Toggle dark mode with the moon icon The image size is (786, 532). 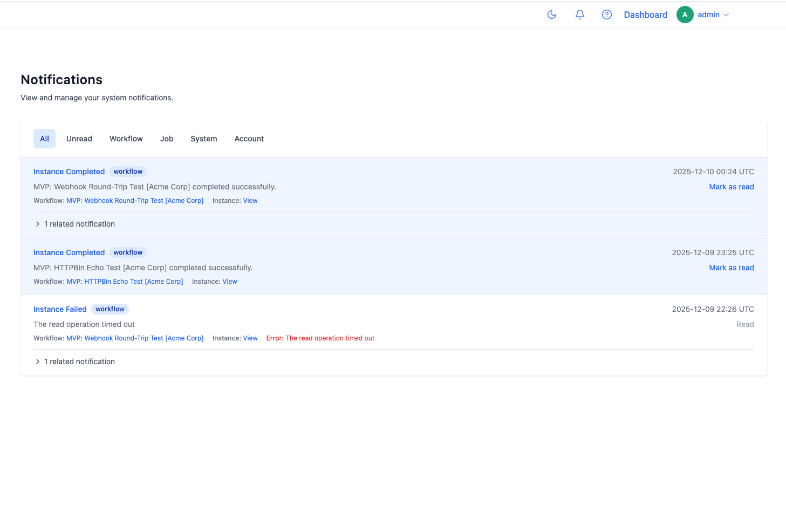552,15
